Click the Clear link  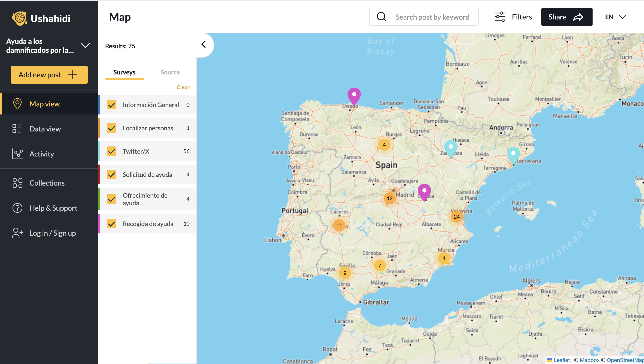click(x=183, y=87)
